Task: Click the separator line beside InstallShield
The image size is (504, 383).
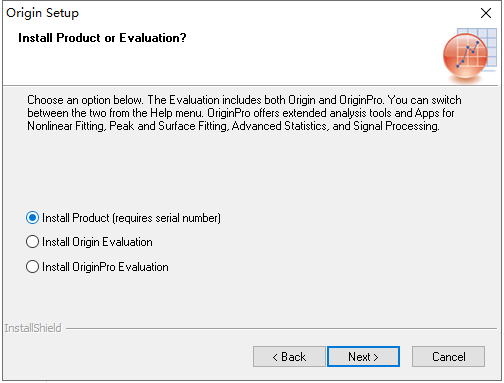Action: coord(281,328)
